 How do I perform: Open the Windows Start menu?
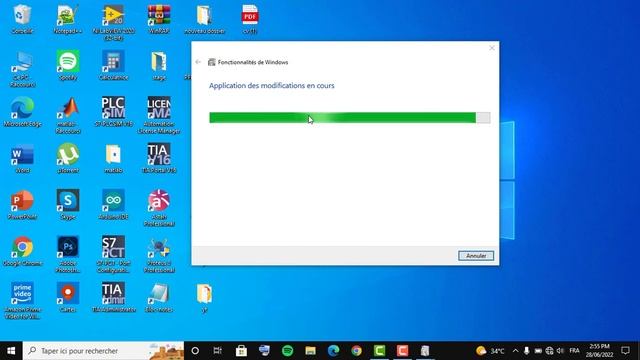pos(11,351)
